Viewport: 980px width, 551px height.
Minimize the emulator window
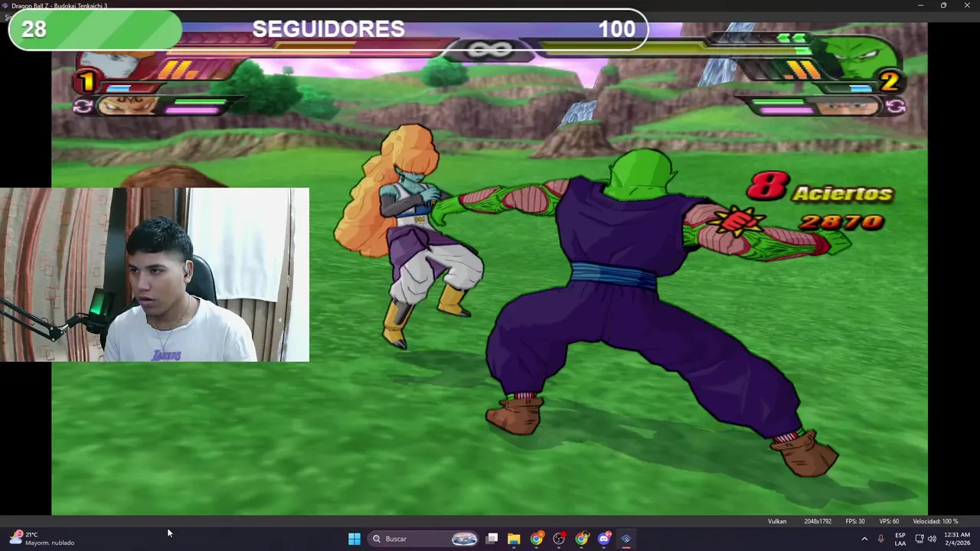tap(920, 5)
